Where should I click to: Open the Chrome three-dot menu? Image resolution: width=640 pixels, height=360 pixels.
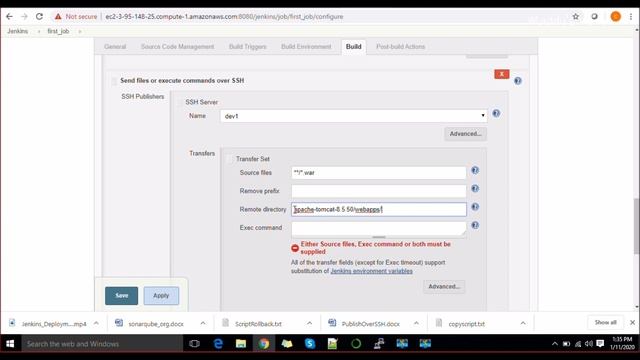point(631,17)
